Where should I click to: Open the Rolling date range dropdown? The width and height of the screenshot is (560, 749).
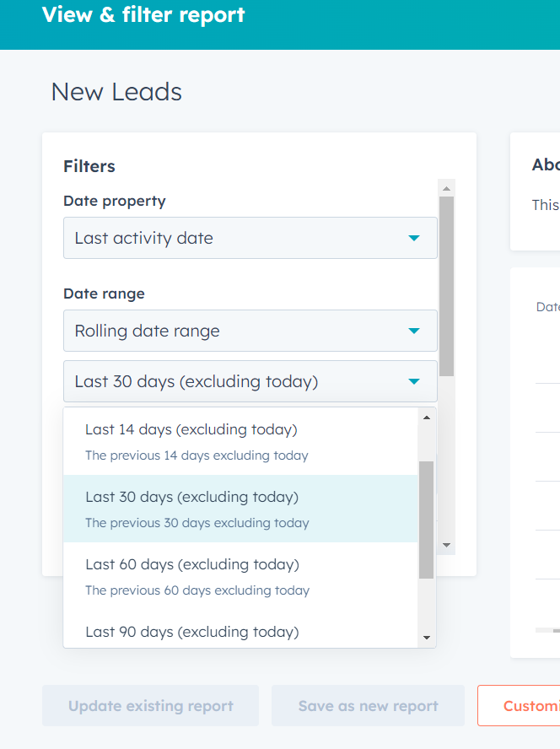point(250,331)
